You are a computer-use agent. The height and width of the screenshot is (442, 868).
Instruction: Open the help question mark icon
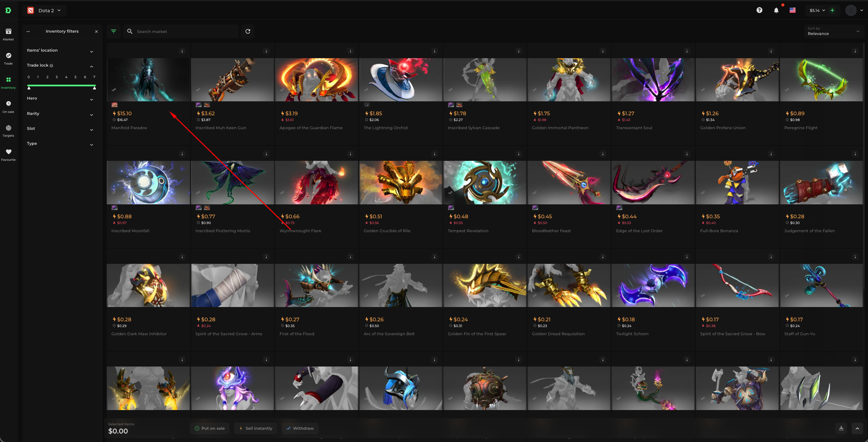click(x=759, y=10)
